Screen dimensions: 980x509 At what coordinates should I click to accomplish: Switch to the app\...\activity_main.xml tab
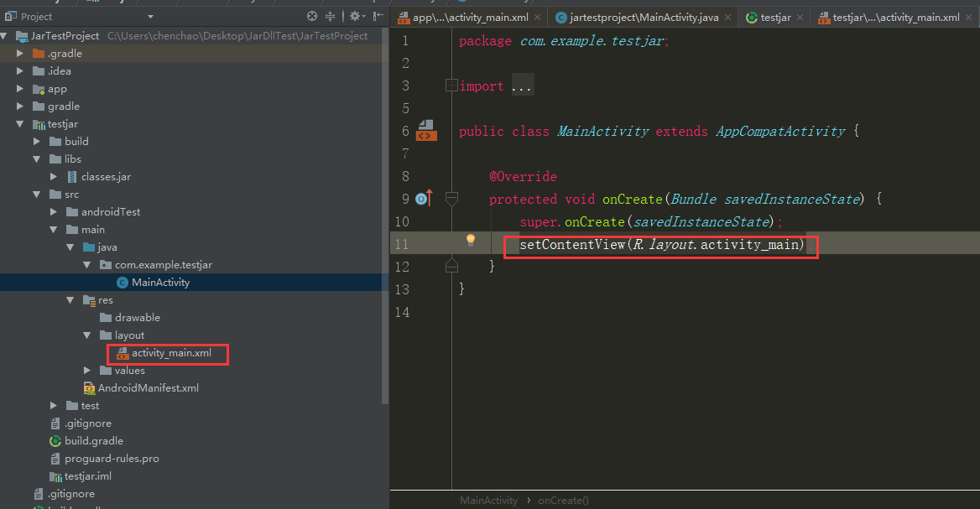pyautogui.click(x=470, y=18)
